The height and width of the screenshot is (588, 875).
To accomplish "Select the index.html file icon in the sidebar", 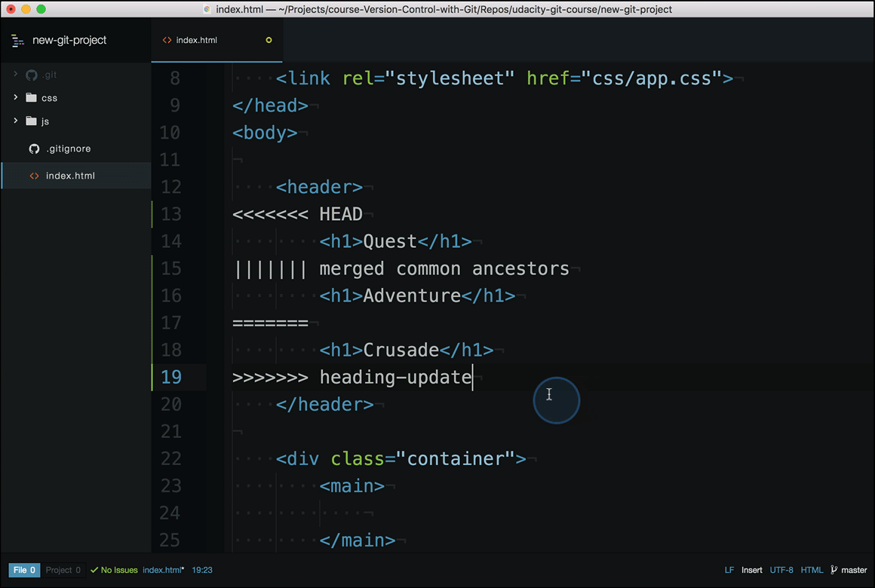I will (x=34, y=175).
